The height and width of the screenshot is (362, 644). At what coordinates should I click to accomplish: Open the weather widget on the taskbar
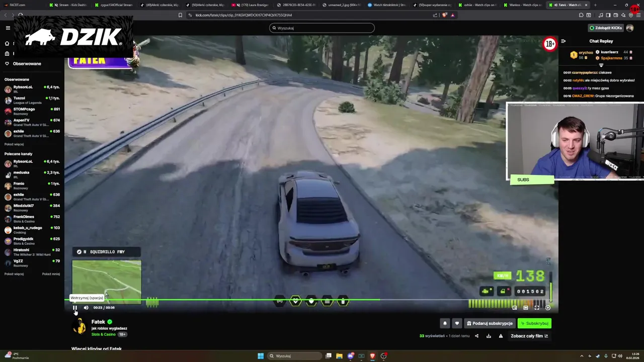(16, 356)
